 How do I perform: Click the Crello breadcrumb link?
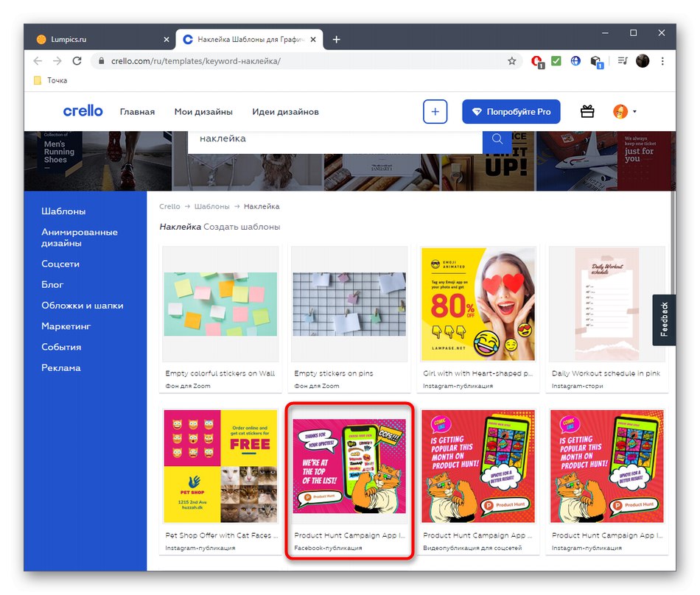point(169,206)
